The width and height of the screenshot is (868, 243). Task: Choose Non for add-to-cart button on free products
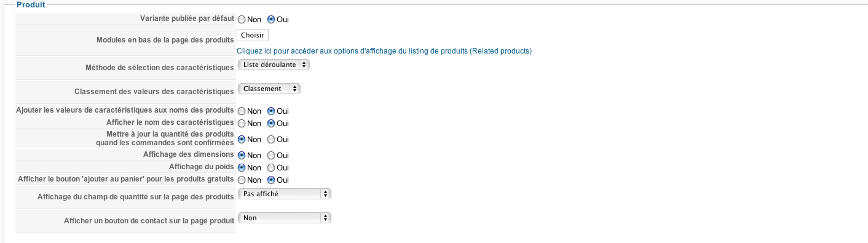tap(242, 180)
